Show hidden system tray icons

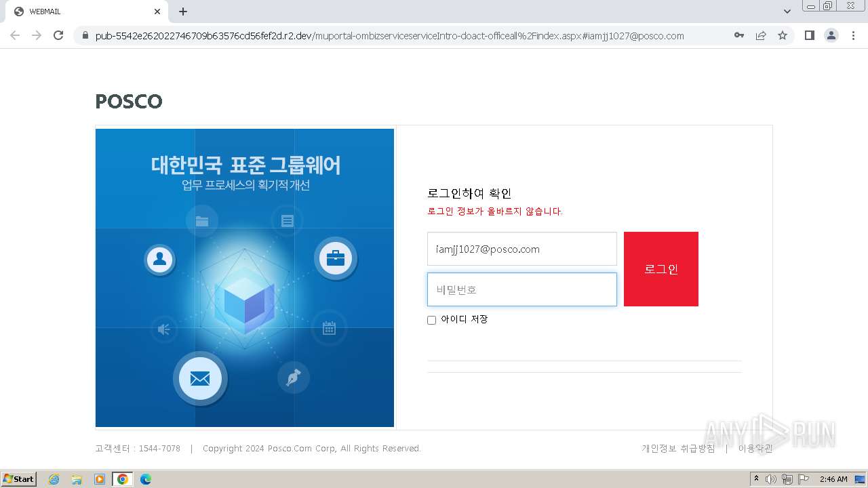(x=757, y=479)
